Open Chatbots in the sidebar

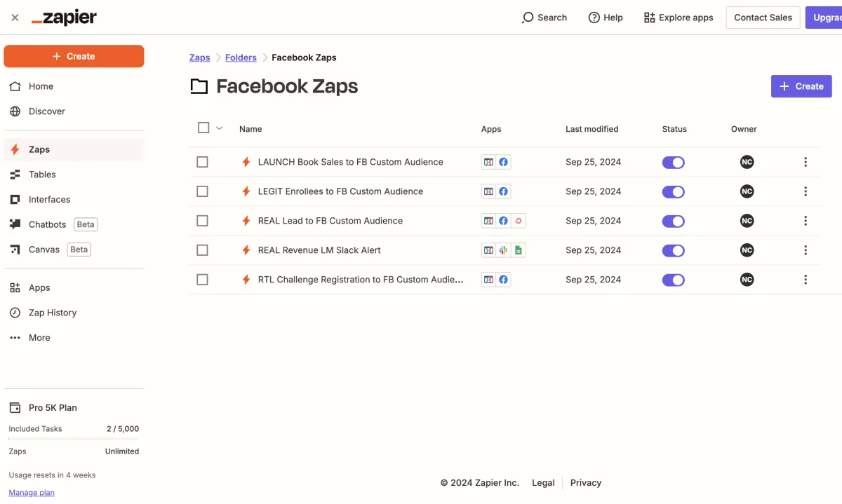tap(74, 224)
